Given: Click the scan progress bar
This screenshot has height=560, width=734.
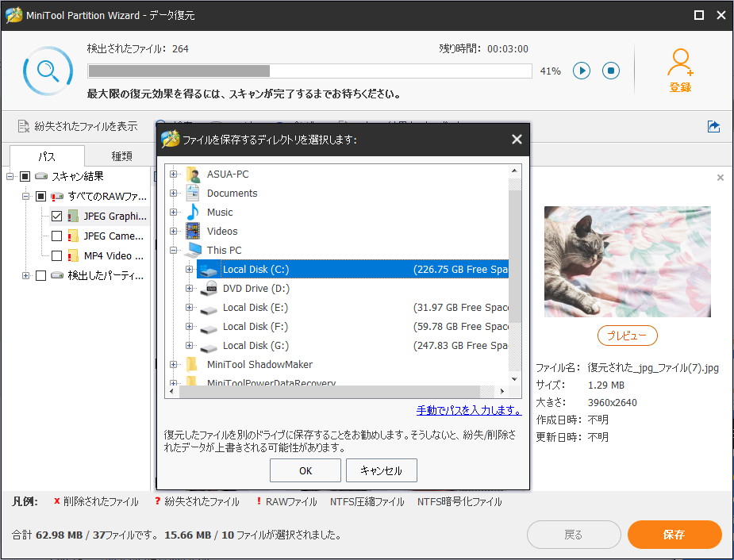Looking at the screenshot, I should 309,71.
